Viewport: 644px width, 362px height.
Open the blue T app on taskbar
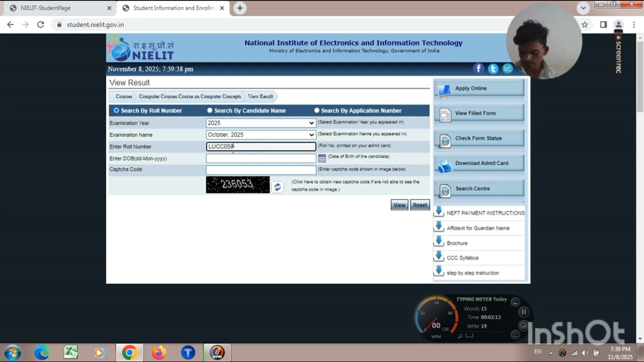click(188, 353)
